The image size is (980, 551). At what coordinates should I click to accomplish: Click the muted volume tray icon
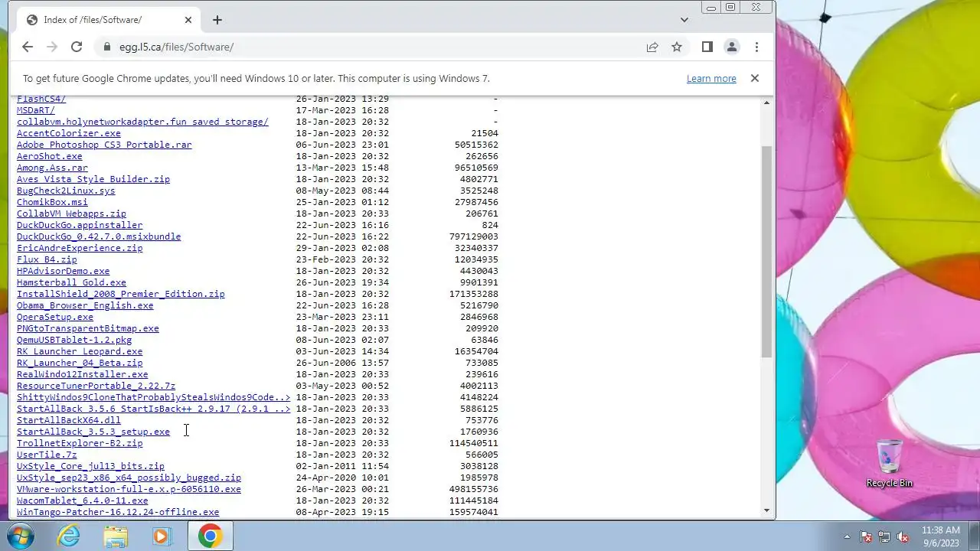click(903, 536)
